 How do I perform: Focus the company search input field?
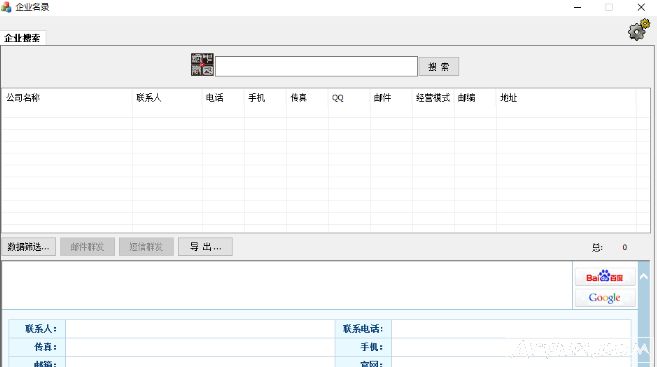click(316, 66)
